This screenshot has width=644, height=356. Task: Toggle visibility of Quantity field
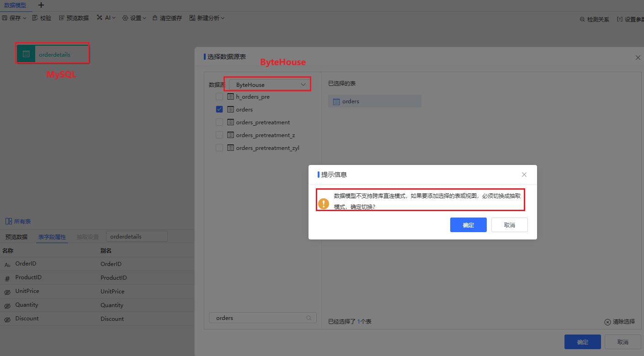pyautogui.click(x=7, y=306)
